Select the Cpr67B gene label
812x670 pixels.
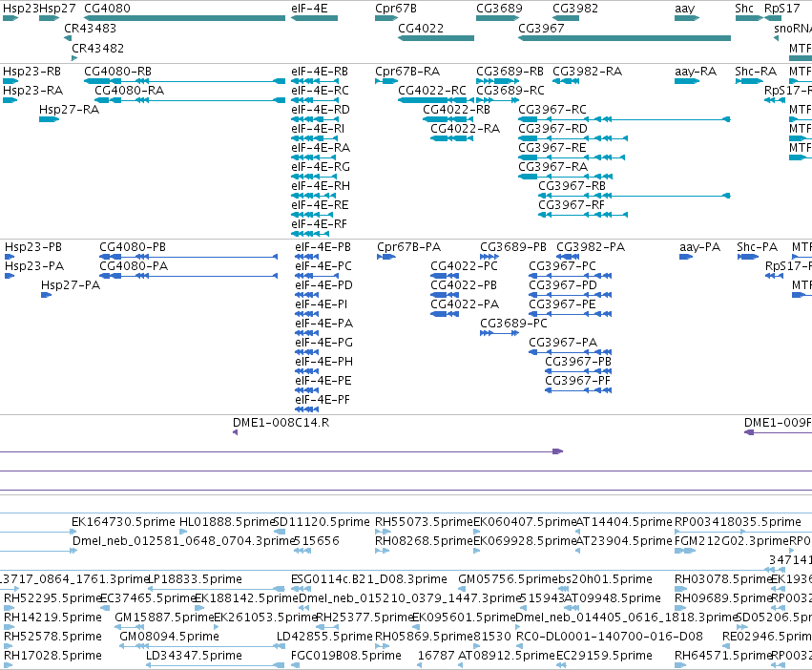(x=396, y=9)
